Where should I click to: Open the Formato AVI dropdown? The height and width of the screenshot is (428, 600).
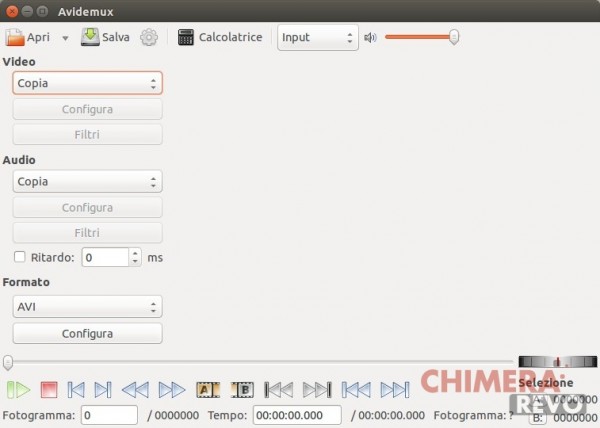pos(87,307)
